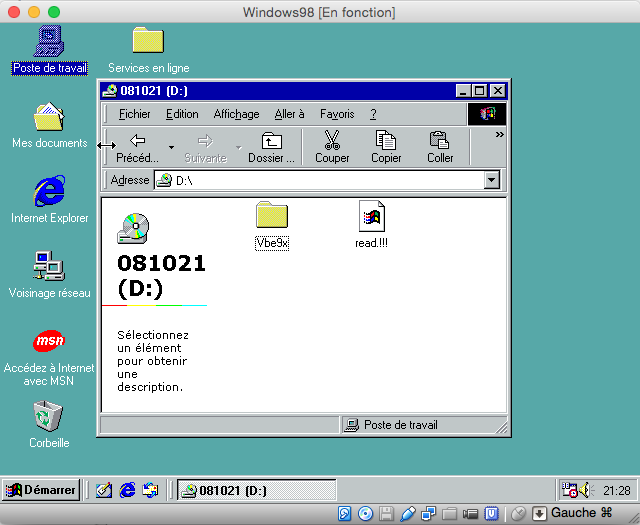Click the volume speaker tray icon
This screenshot has height=525, width=640.
pyautogui.click(x=587, y=490)
